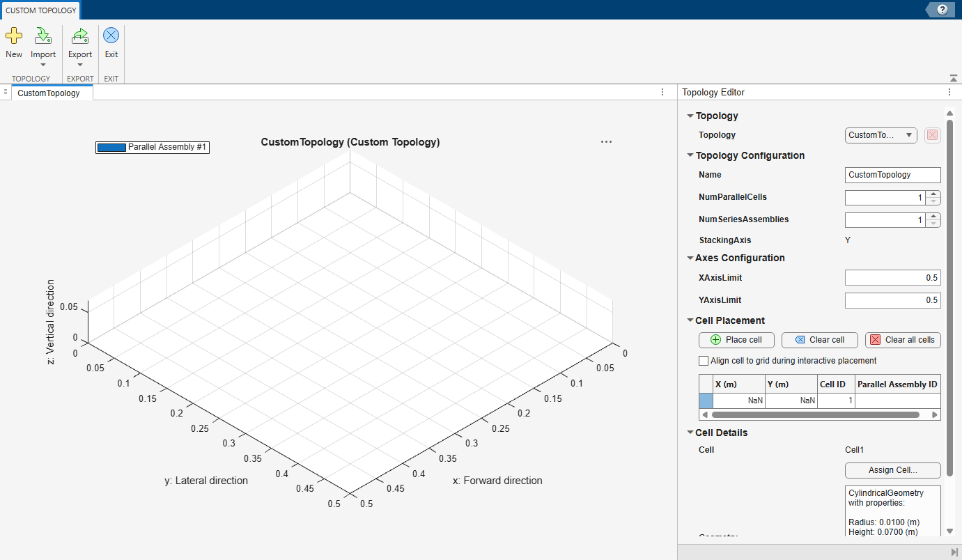Select the CUSTOM TOPOLOGY ribbon tab
The image size is (962, 560).
(40, 10)
